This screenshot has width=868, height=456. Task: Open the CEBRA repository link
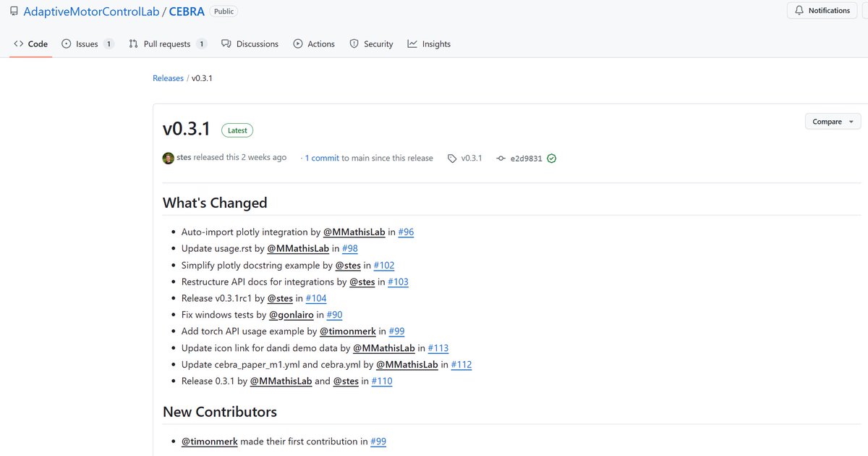pos(187,12)
